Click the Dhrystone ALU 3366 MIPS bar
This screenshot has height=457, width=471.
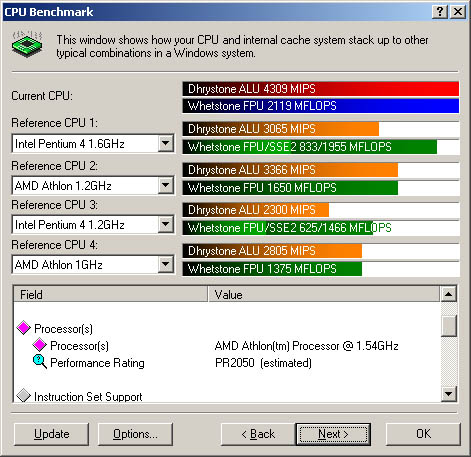coord(290,170)
